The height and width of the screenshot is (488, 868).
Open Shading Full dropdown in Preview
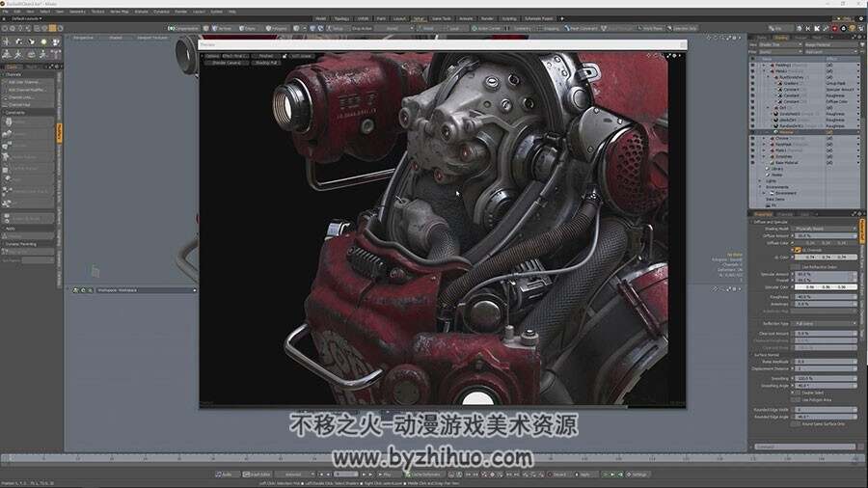tap(266, 63)
